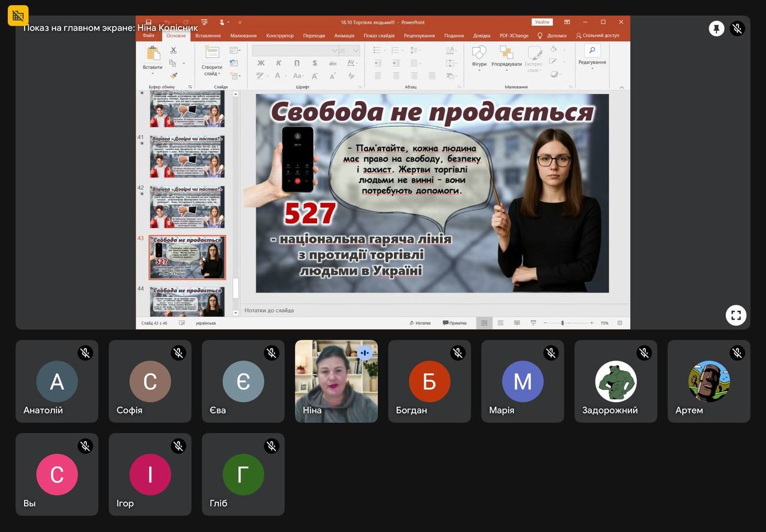Open the Файл menu tab
The image size is (766, 532).
click(148, 36)
